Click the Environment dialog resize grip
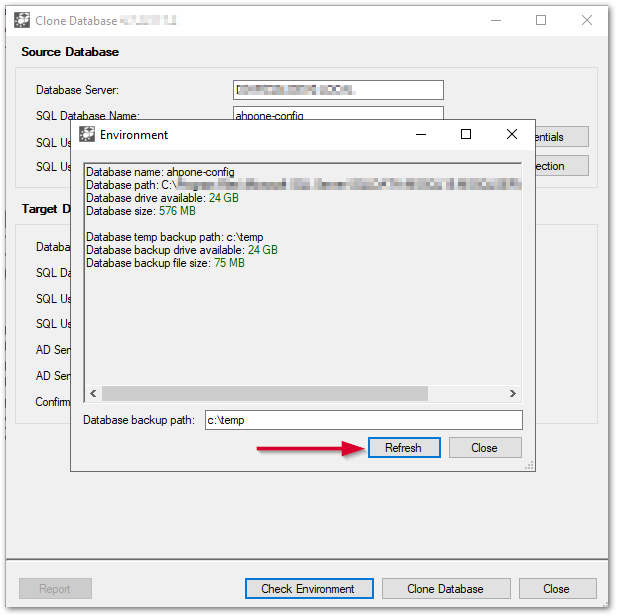This screenshot has height=616, width=617. (529, 465)
